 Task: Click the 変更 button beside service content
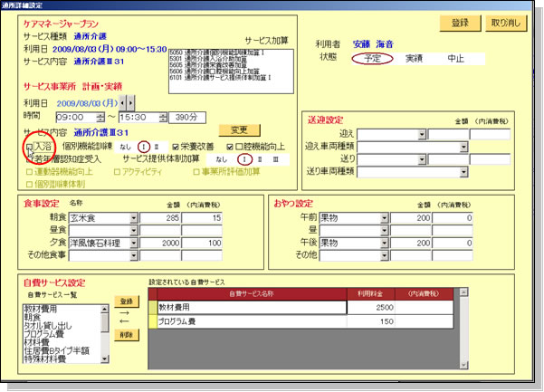tap(239, 129)
